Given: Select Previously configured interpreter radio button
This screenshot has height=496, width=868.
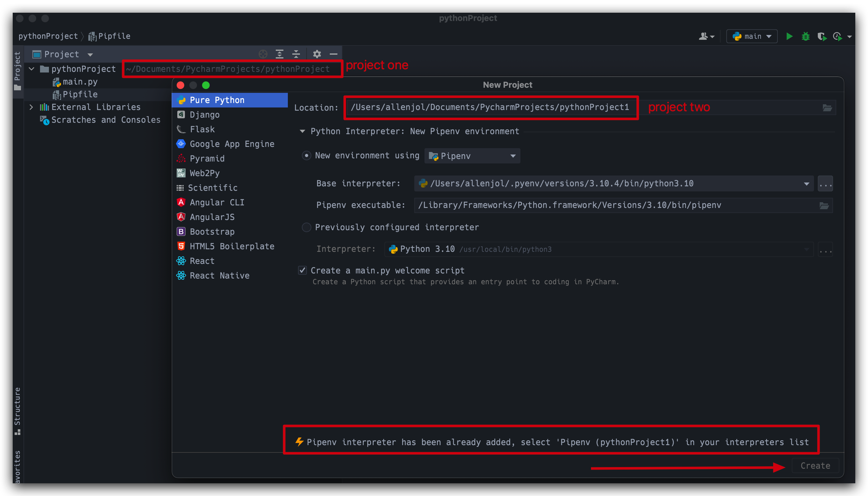Looking at the screenshot, I should (306, 227).
